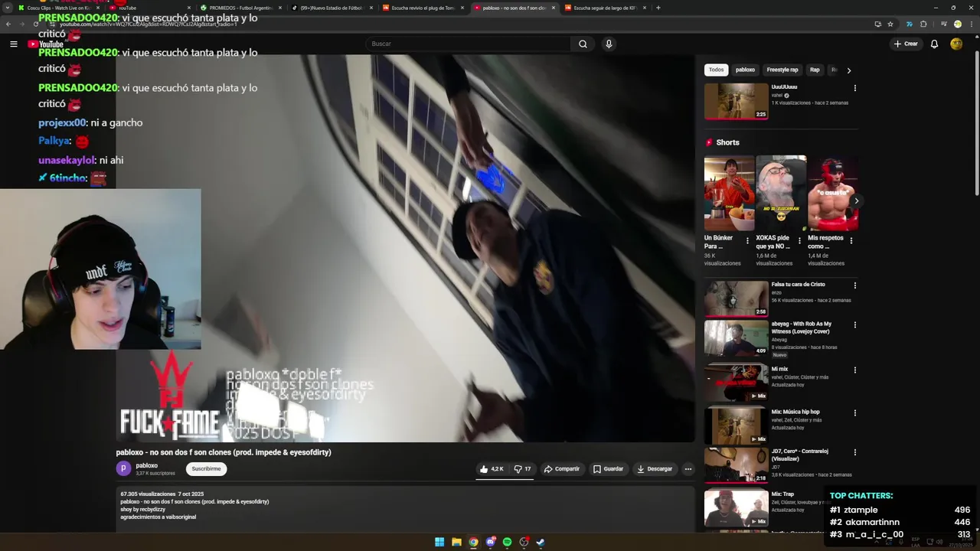This screenshot has width=980, height=551.
Task: Click the video title pabloxo no son dos f
Action: pos(224,452)
